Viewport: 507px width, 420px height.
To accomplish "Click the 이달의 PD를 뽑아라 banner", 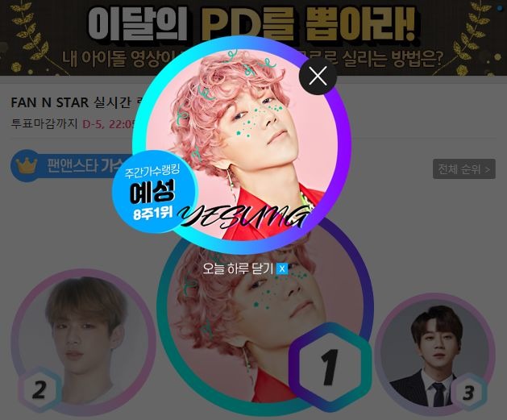I will coord(253,36).
